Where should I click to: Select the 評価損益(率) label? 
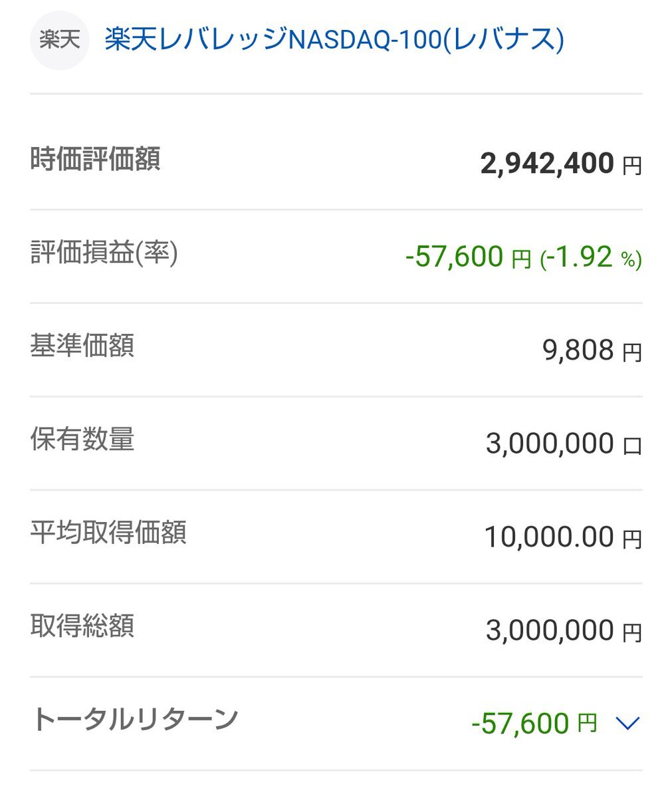(104, 253)
